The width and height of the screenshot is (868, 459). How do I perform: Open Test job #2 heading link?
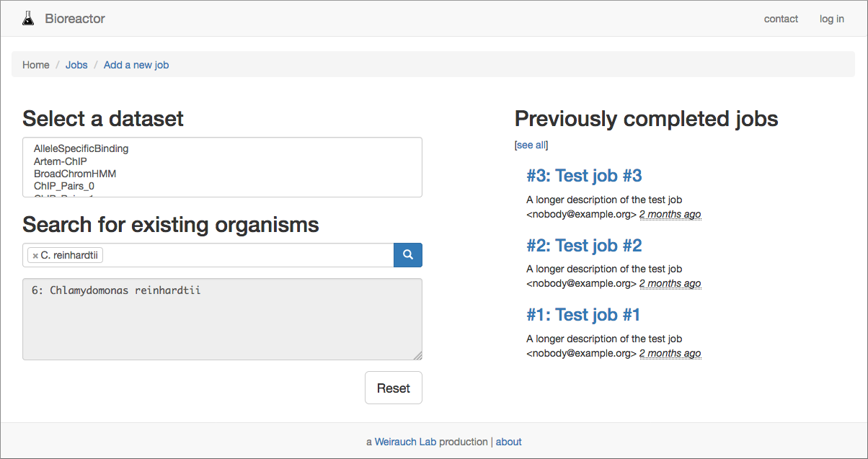(x=584, y=246)
